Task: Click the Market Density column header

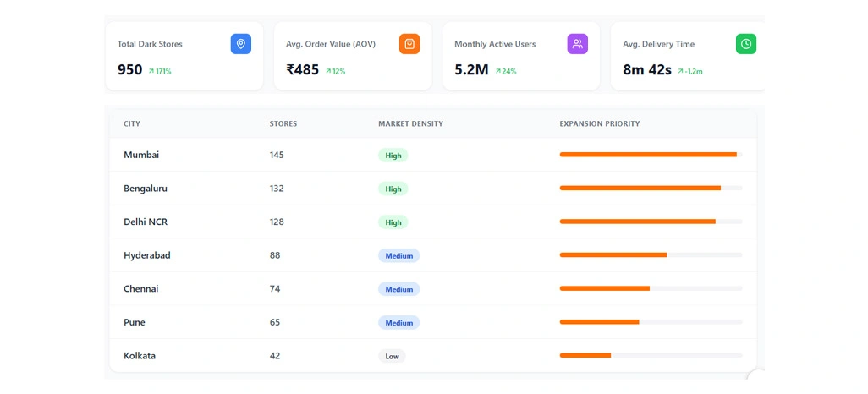Action: pyautogui.click(x=410, y=124)
